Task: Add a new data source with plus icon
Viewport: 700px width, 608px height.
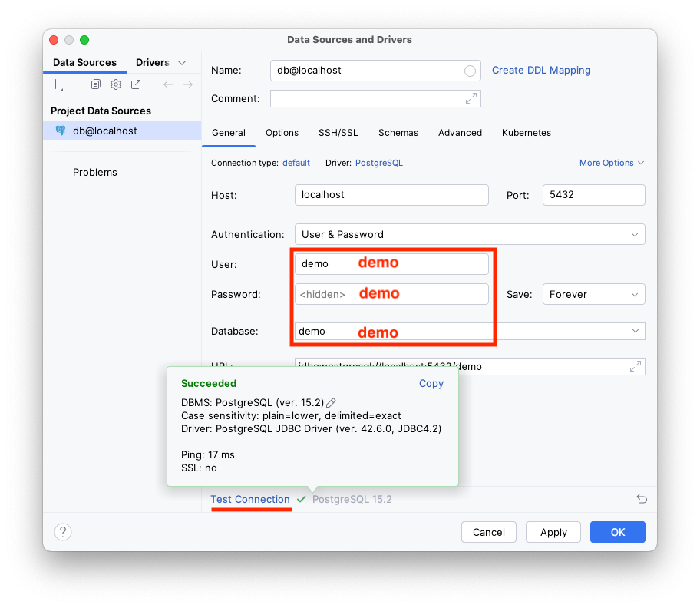Action: tap(56, 84)
